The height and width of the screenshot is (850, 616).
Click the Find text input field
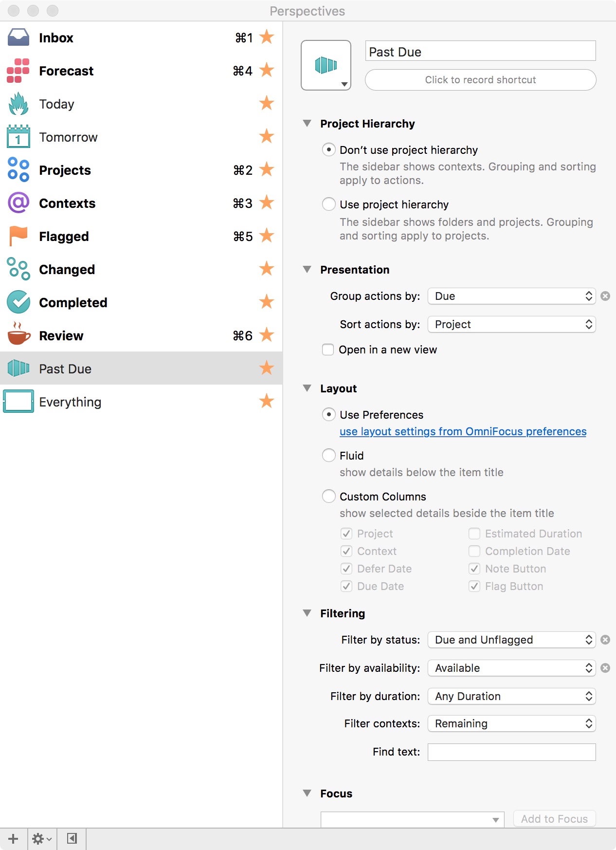tap(511, 752)
